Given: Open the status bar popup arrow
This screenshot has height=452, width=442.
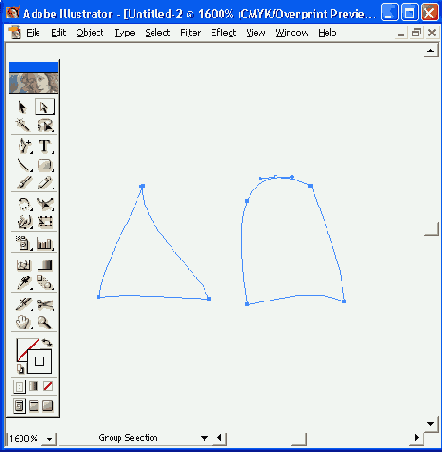Looking at the screenshot, I should tap(204, 438).
